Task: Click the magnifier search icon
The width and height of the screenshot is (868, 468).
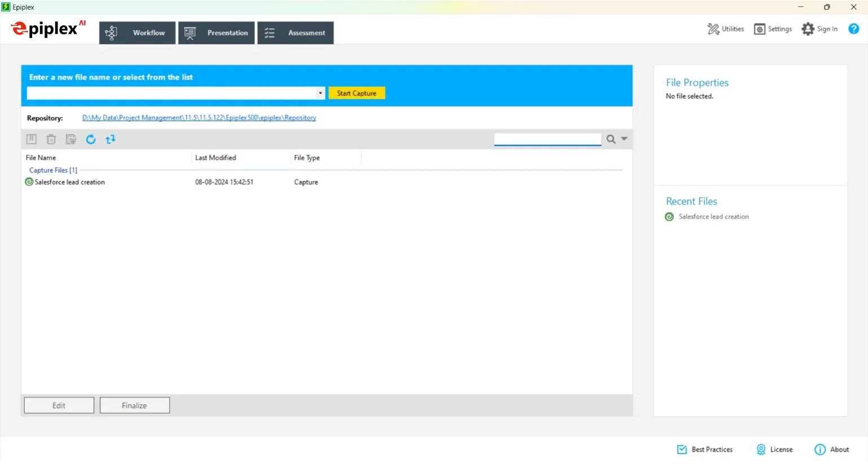Action: (611, 139)
